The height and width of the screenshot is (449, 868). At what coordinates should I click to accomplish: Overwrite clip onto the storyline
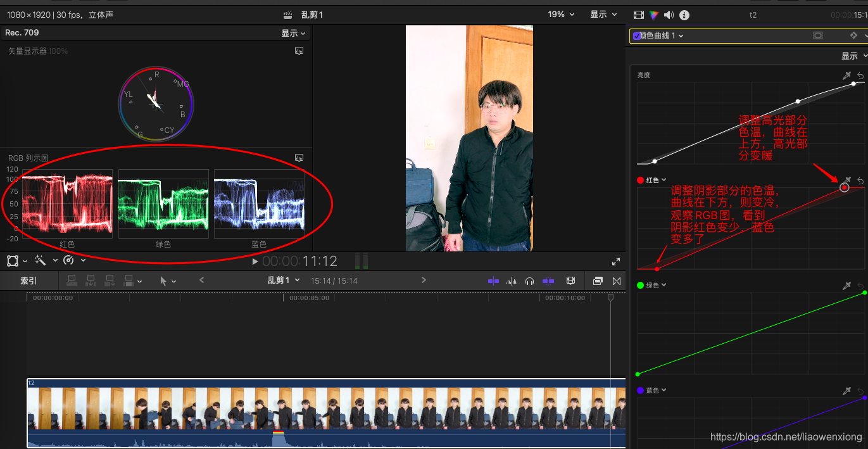click(129, 281)
